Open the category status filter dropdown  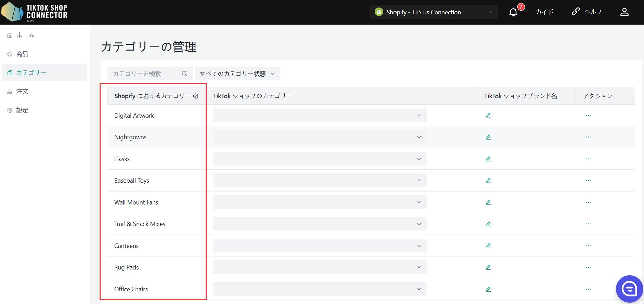(x=237, y=74)
